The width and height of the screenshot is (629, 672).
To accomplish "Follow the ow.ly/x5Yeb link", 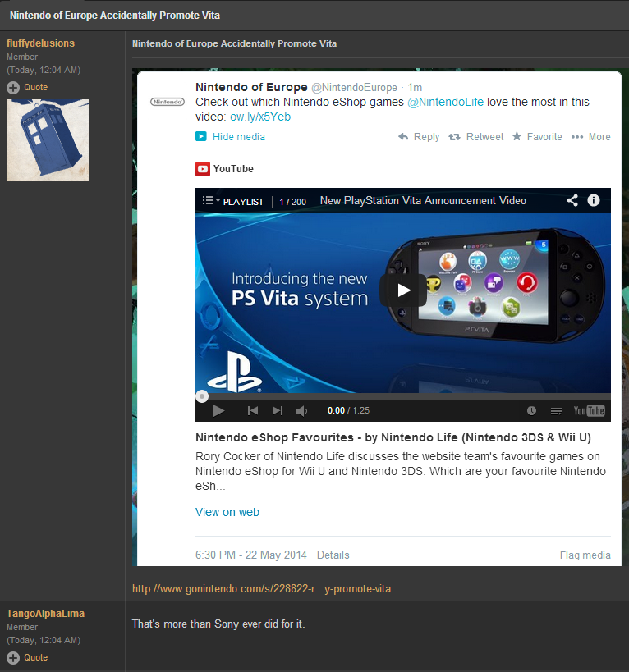I will (260, 117).
